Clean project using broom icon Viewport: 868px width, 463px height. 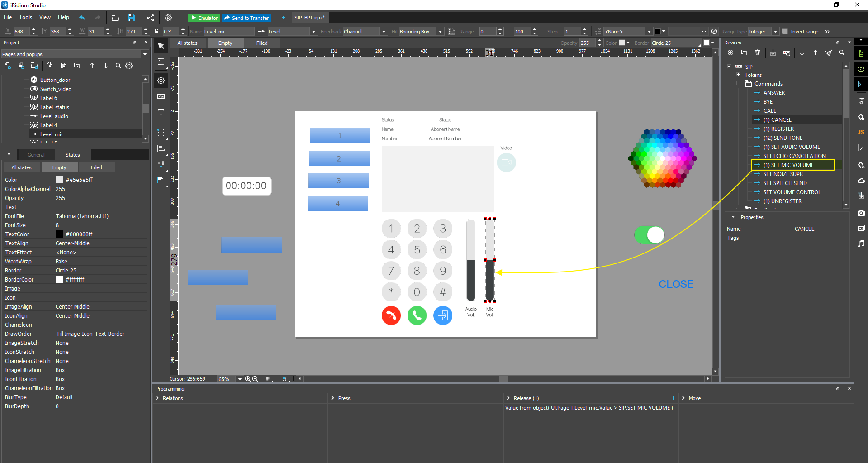829,53
